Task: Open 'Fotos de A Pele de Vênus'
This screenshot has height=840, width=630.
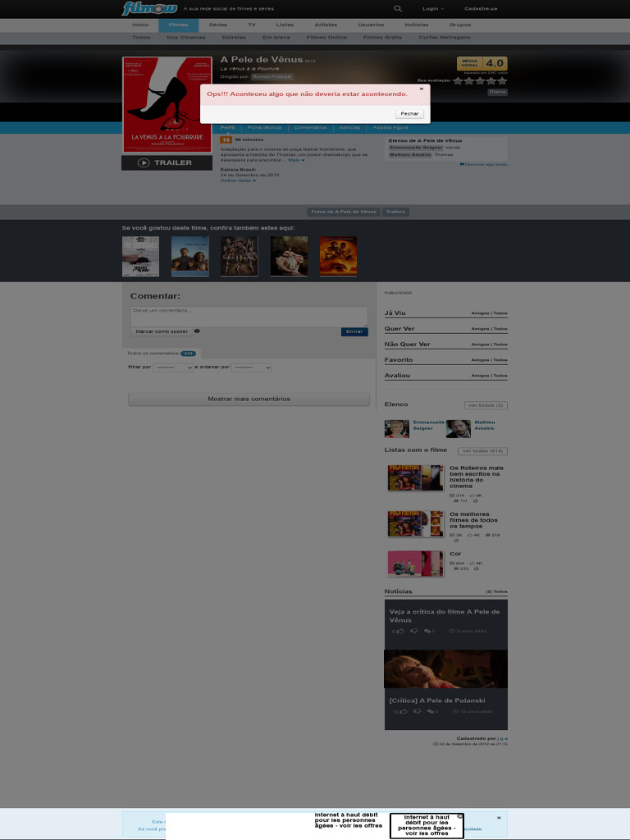Action: [x=344, y=212]
